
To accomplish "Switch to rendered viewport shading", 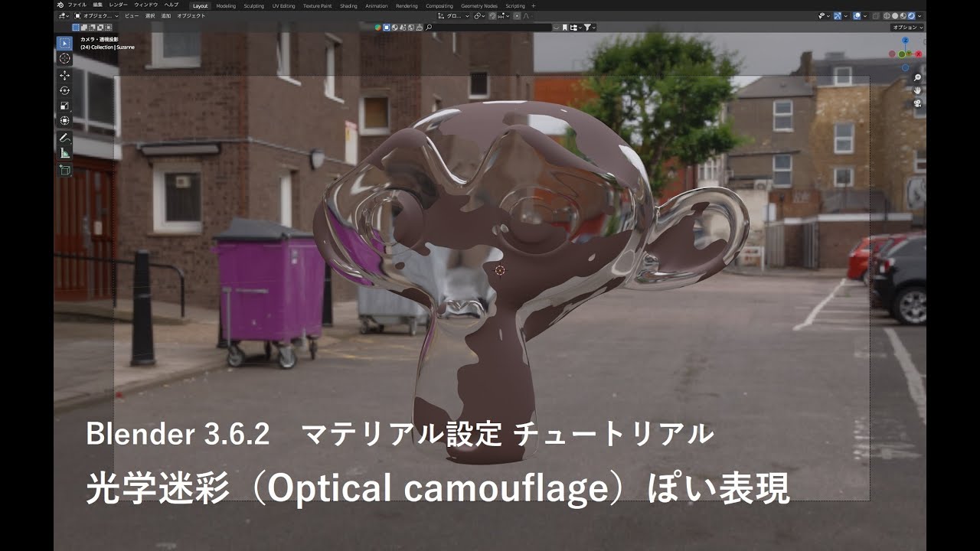I will pyautogui.click(x=911, y=16).
